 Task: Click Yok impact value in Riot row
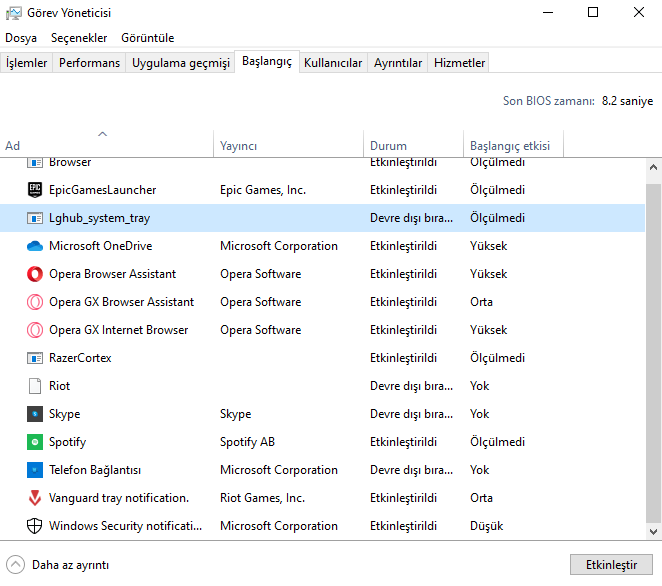pyautogui.click(x=480, y=386)
